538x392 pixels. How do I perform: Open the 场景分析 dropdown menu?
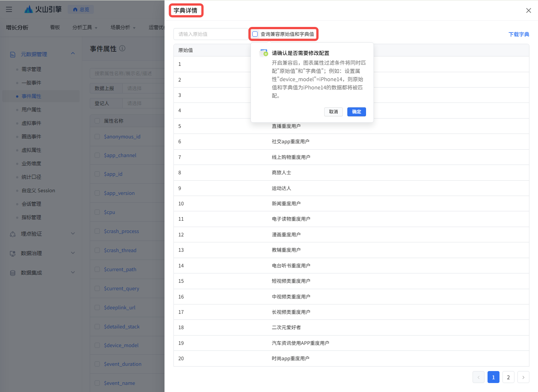point(123,27)
